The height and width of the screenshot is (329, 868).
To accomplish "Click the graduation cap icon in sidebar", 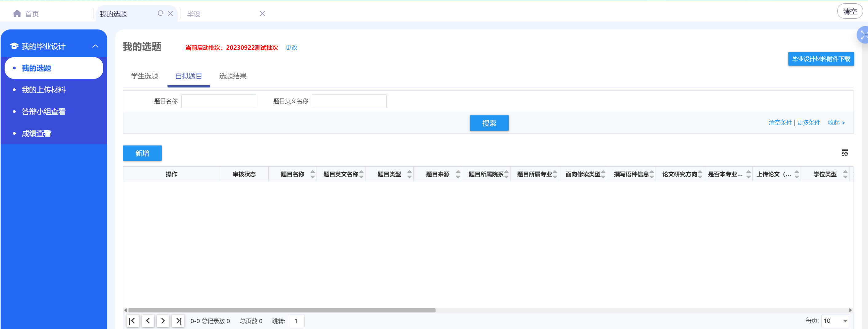I will click(x=14, y=46).
